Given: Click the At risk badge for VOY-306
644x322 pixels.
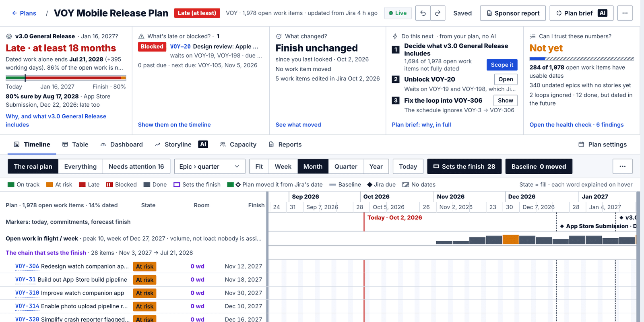Looking at the screenshot, I should [145, 266].
